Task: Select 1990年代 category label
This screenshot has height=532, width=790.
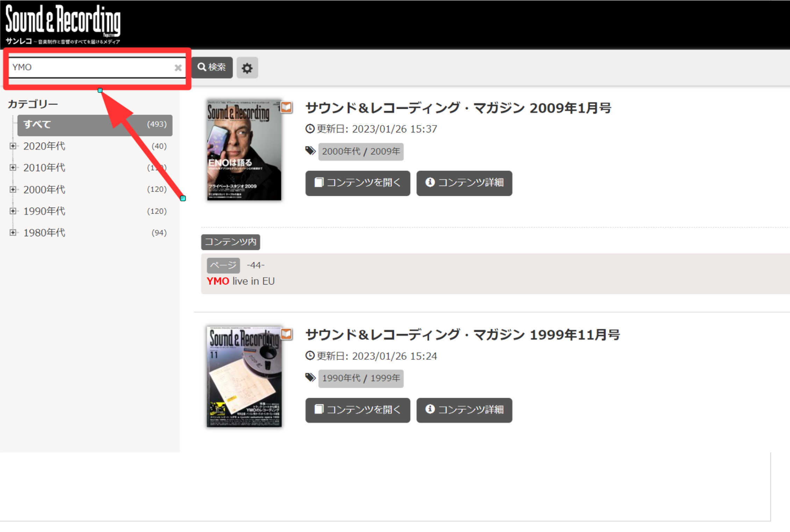Action: click(x=44, y=211)
